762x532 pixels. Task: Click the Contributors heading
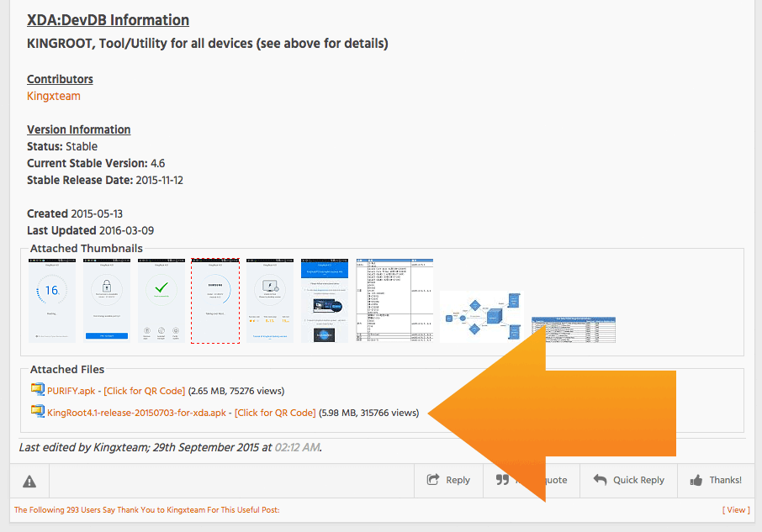click(60, 79)
